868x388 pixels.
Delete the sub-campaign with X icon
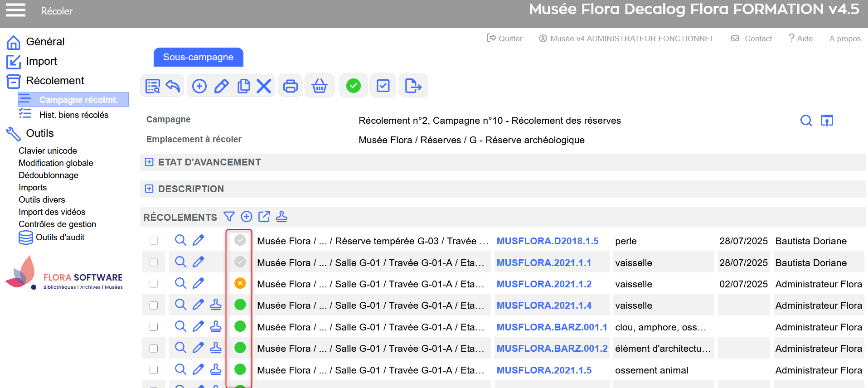coord(264,86)
